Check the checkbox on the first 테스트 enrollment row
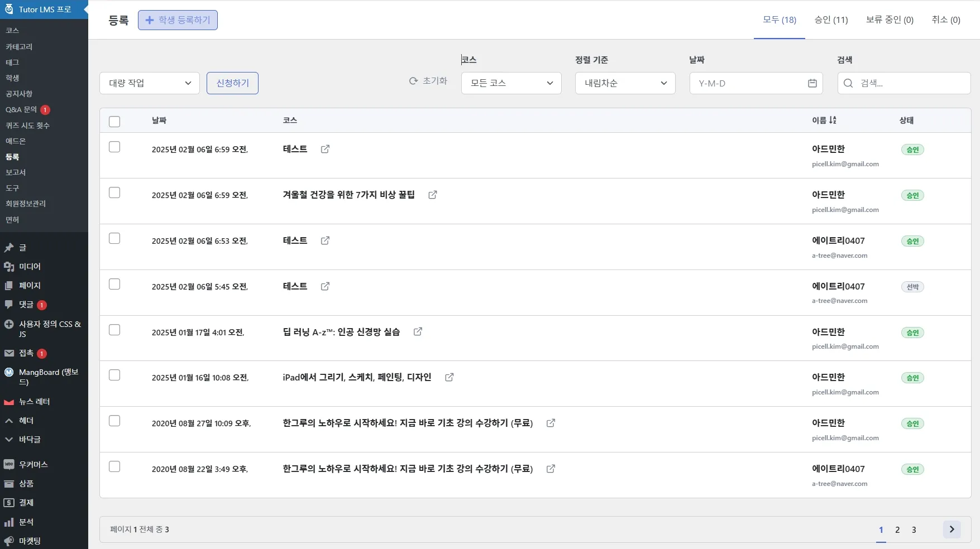Viewport: 980px width, 549px height. pos(114,147)
